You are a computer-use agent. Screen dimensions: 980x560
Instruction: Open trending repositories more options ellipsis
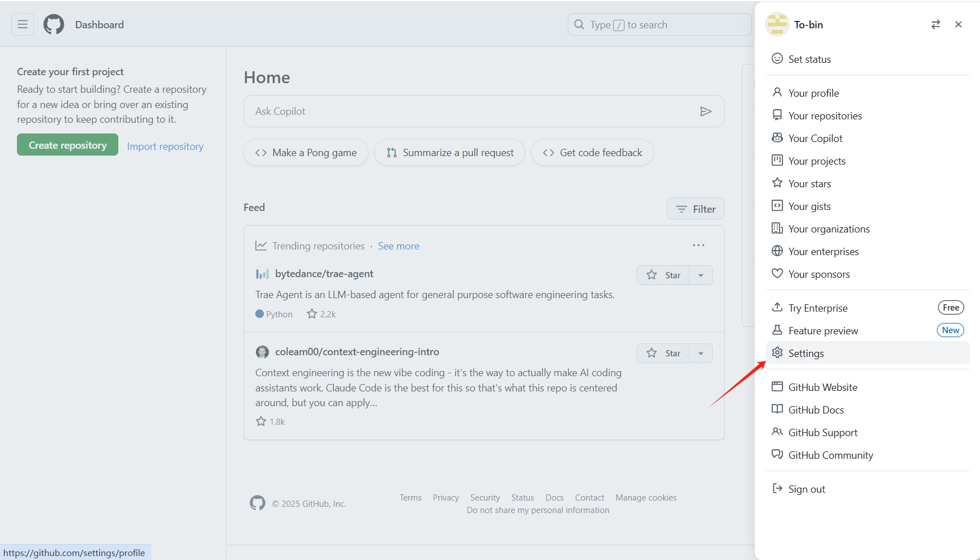[699, 245]
